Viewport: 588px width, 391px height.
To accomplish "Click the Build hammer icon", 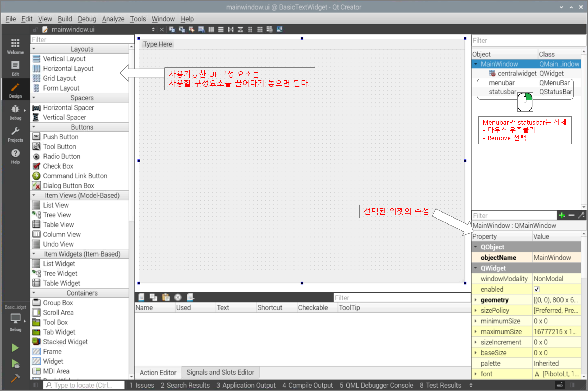I will [x=15, y=378].
